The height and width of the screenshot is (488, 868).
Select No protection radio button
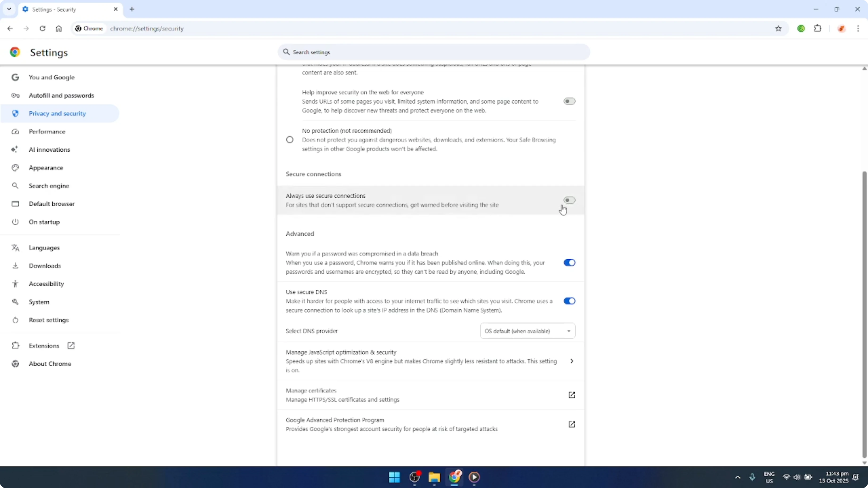coord(290,139)
